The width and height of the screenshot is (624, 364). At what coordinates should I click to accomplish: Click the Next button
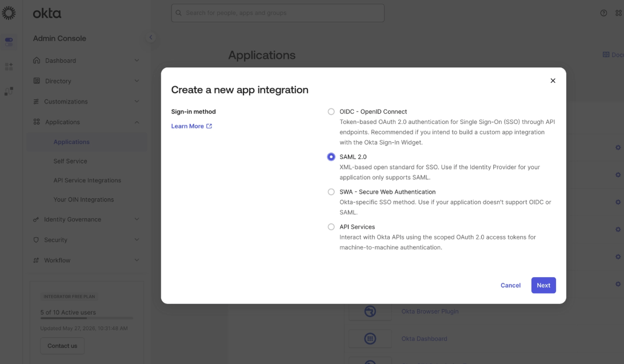pyautogui.click(x=543, y=285)
